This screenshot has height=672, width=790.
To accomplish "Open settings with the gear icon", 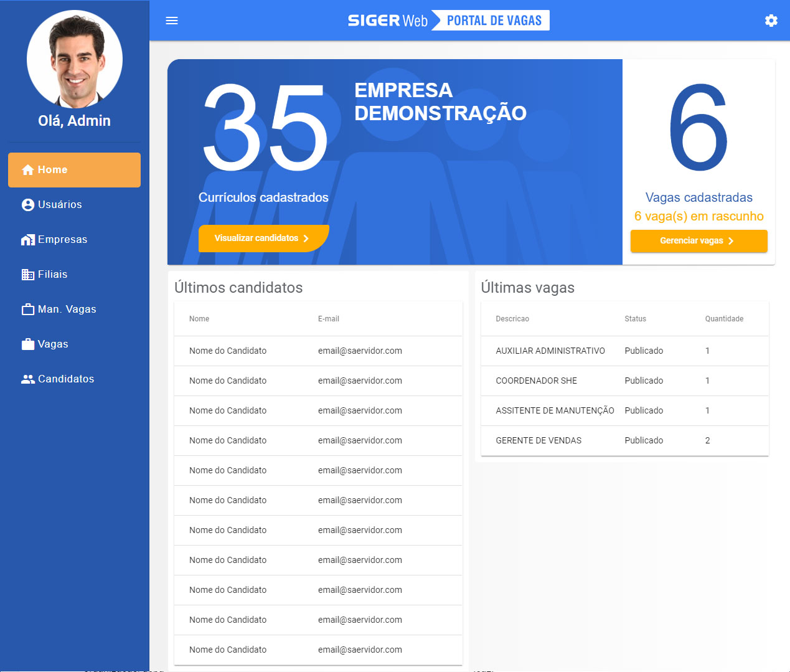I will [x=771, y=21].
